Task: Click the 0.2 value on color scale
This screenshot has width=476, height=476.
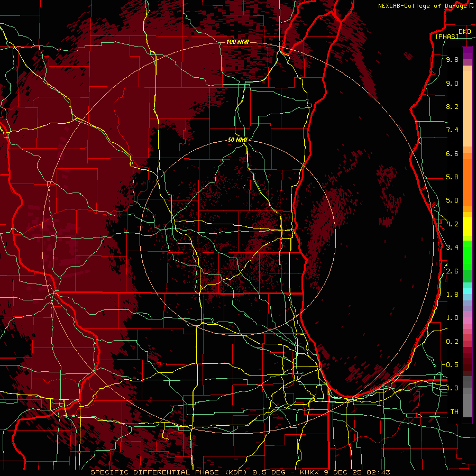Action: pyautogui.click(x=452, y=342)
